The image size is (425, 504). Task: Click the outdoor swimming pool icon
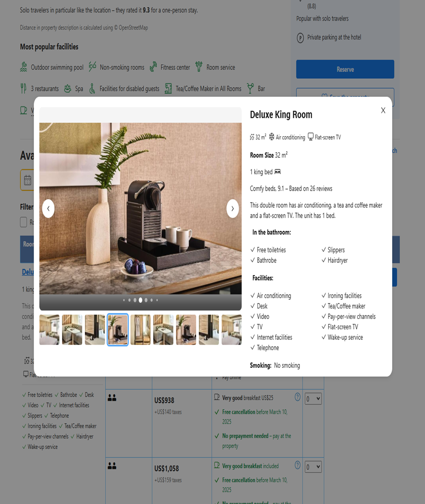pyautogui.click(x=24, y=67)
